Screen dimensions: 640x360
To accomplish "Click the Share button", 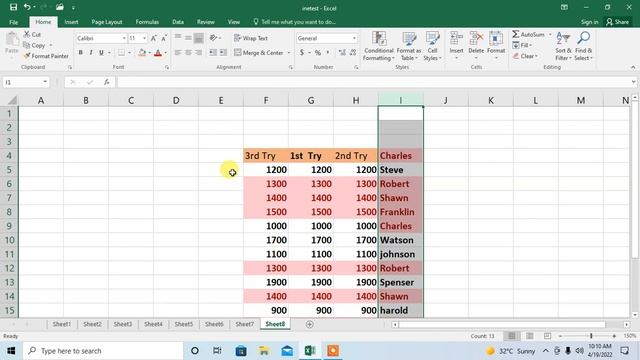I will click(x=618, y=22).
